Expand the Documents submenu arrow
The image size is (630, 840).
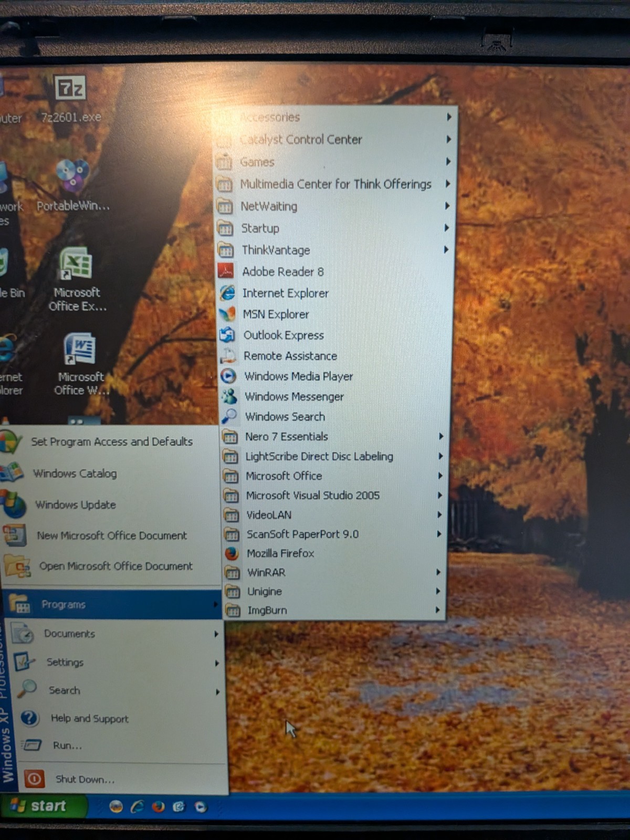pyautogui.click(x=216, y=634)
